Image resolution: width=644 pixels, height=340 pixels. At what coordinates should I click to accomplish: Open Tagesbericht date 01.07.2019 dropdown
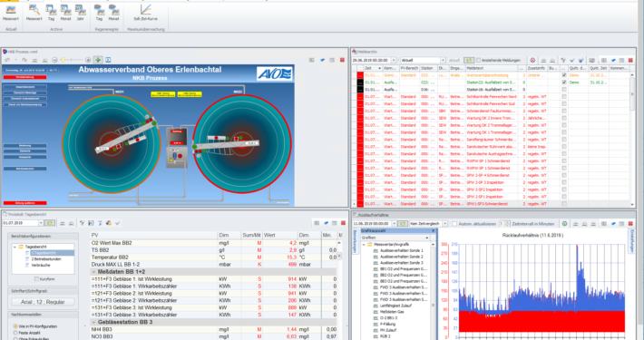pyautogui.click(x=41, y=223)
